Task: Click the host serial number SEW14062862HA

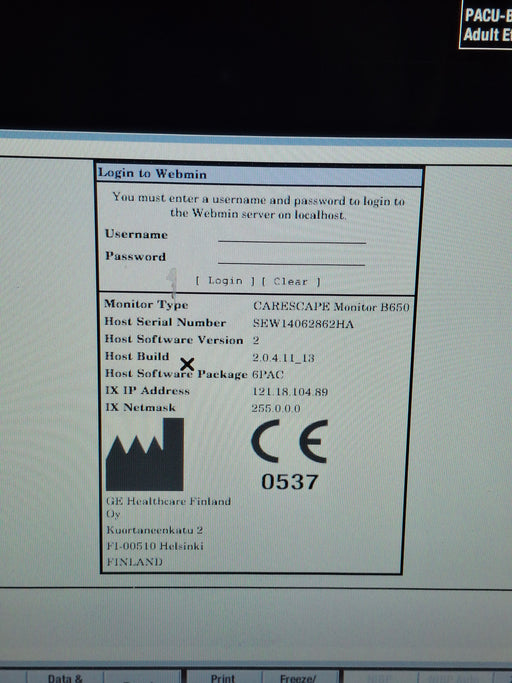Action: click(303, 324)
